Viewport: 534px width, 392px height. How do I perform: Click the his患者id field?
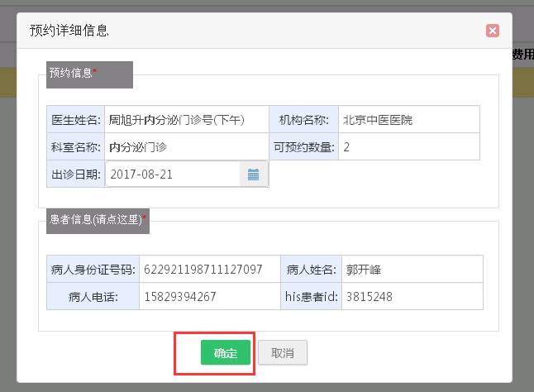click(x=411, y=296)
